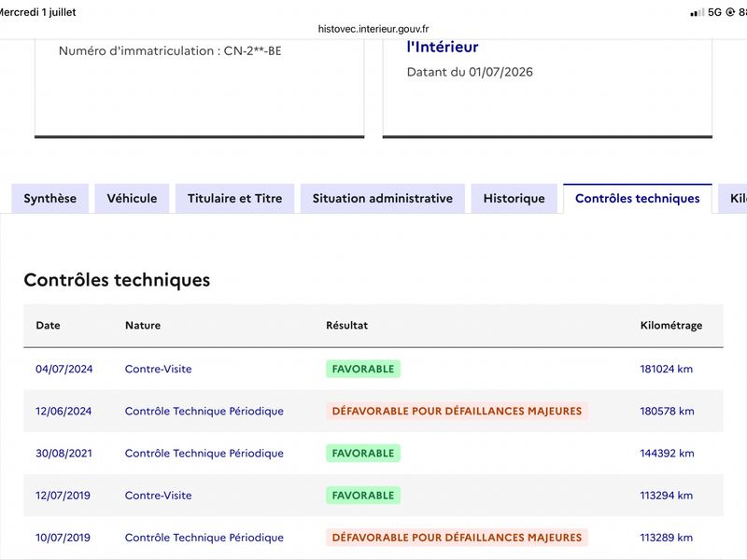This screenshot has height=560, width=747.
Task: Select the 04/07/2024 Contre-Visite row
Action: pos(373,369)
